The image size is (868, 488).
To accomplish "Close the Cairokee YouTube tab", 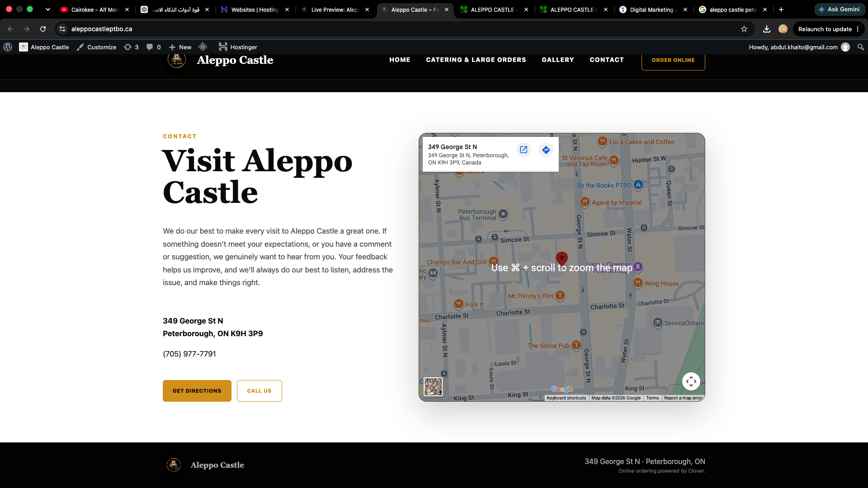I will tap(127, 9).
